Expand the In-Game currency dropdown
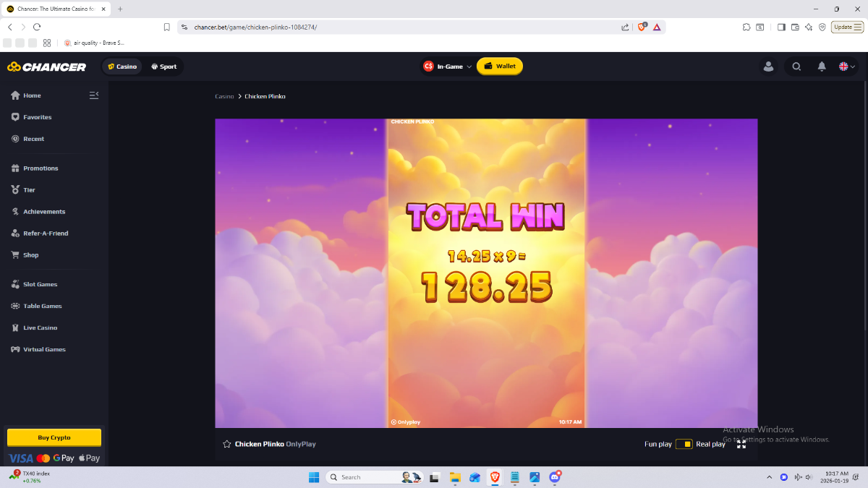The width and height of the screenshot is (868, 488). pyautogui.click(x=448, y=67)
